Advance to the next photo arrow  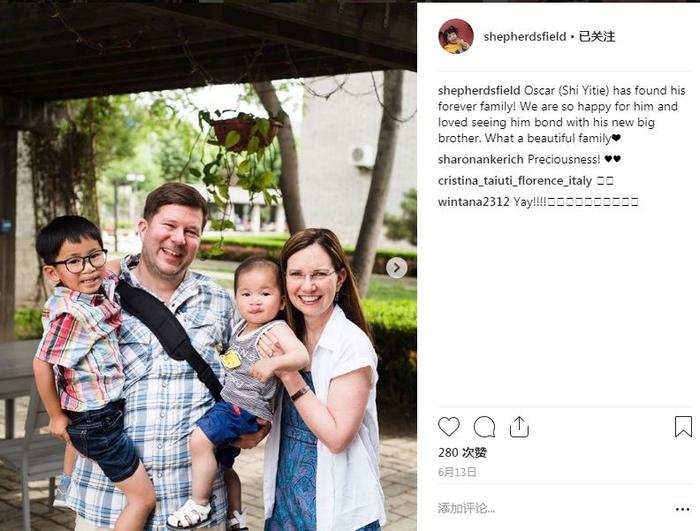coord(396,268)
